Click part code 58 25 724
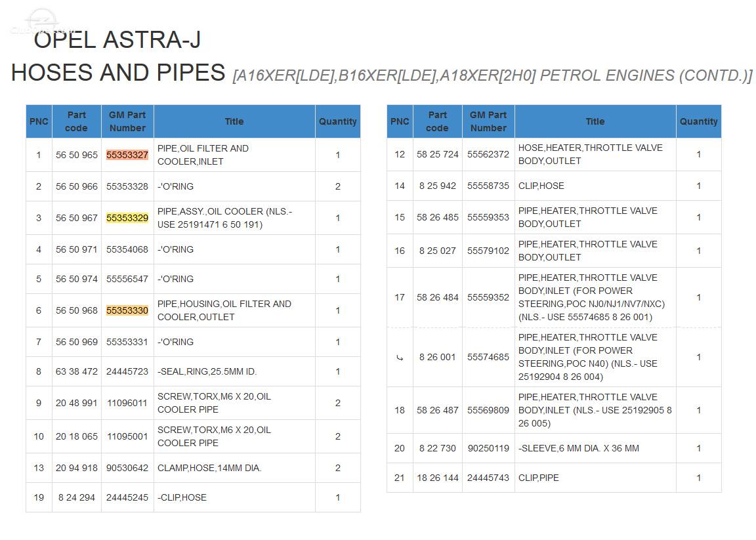 pos(438,154)
